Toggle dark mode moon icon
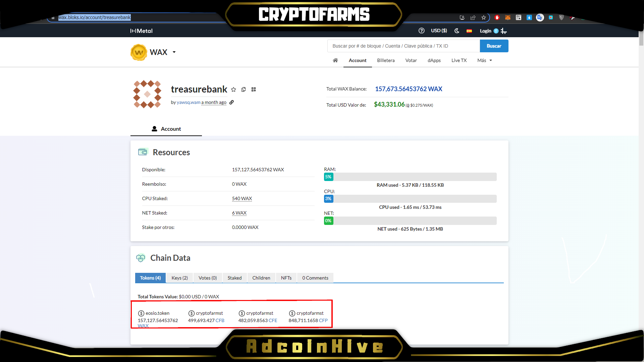Image resolution: width=644 pixels, height=362 pixels. pyautogui.click(x=457, y=31)
